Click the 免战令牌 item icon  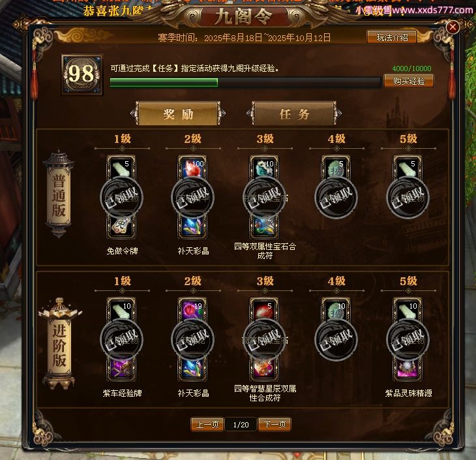click(x=121, y=227)
